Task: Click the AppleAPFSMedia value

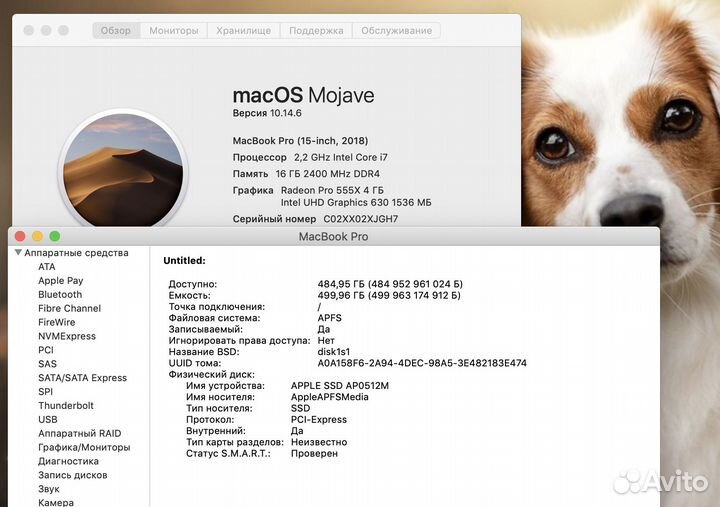Action: [x=330, y=397]
